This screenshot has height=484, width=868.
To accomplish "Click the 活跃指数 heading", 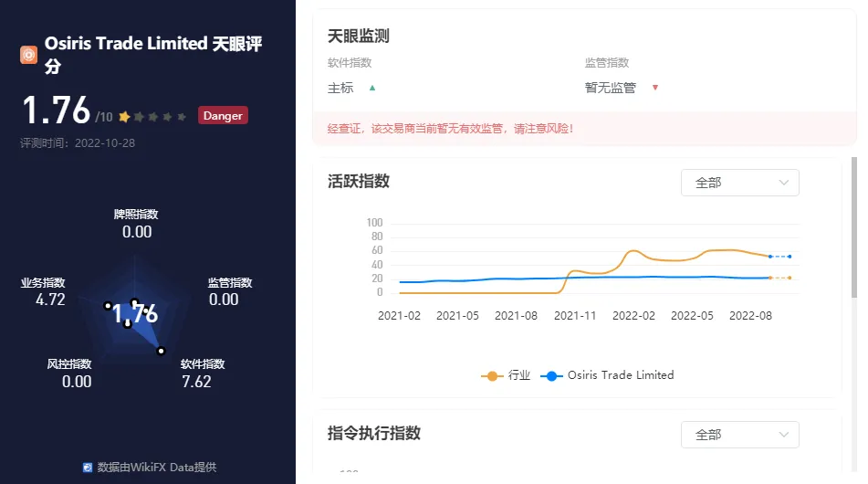I will 358,181.
